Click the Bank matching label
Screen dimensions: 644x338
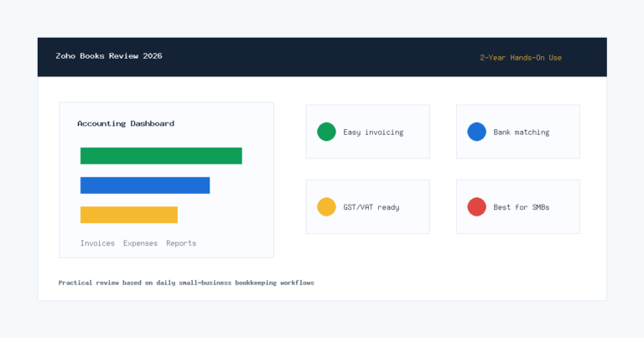point(522,133)
